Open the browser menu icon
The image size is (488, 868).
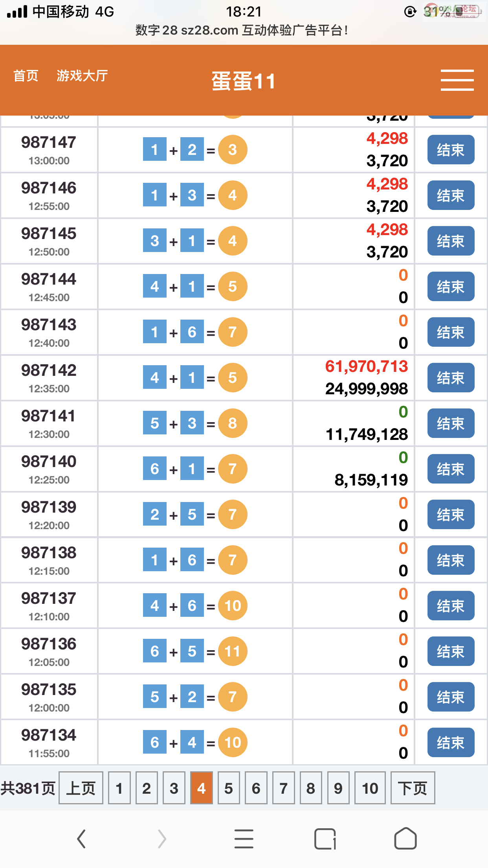tap(244, 839)
